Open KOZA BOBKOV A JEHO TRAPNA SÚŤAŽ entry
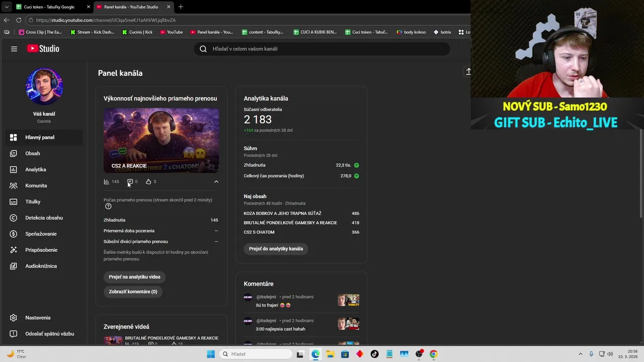The width and height of the screenshot is (644, 362). pos(301,213)
